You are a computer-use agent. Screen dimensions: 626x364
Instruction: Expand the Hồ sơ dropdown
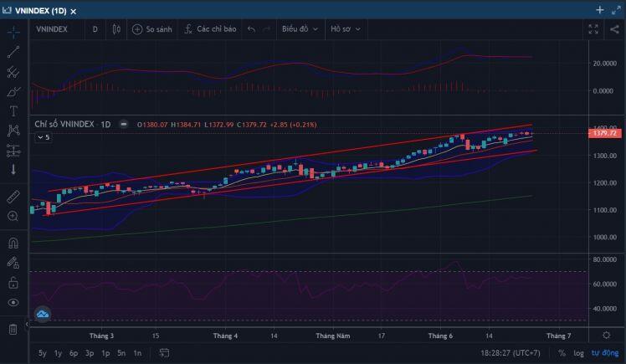coord(346,29)
